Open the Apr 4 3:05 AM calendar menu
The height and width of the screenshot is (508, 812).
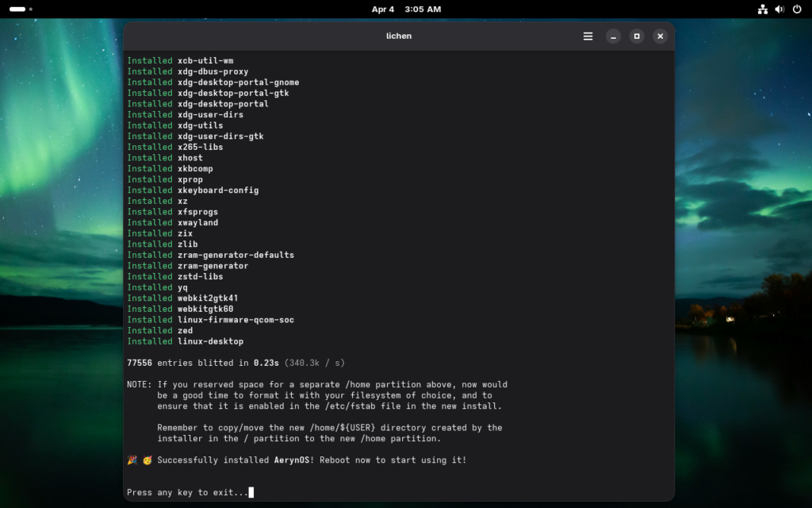pos(405,10)
